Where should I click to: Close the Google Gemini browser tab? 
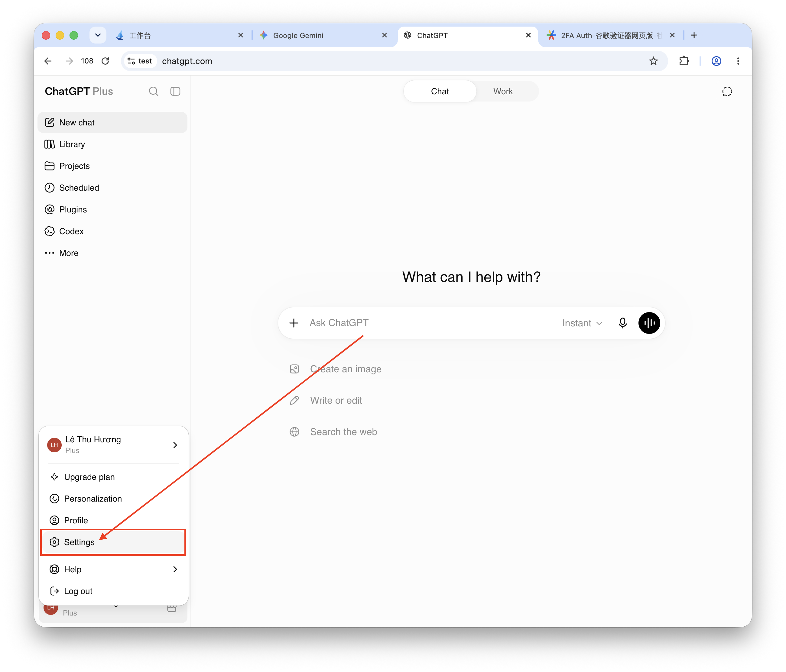[x=384, y=35]
